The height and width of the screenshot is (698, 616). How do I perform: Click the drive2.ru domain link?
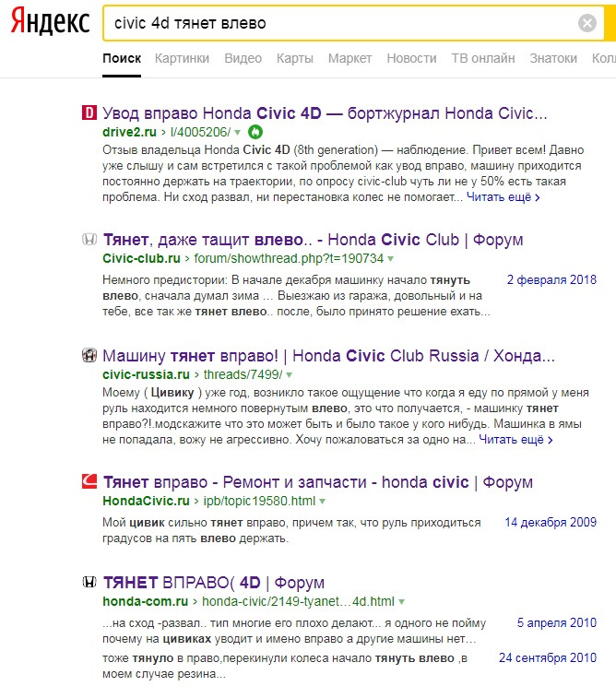pyautogui.click(x=129, y=132)
